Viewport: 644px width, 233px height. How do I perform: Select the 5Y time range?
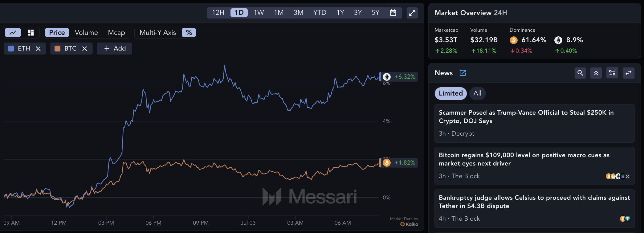(376, 13)
